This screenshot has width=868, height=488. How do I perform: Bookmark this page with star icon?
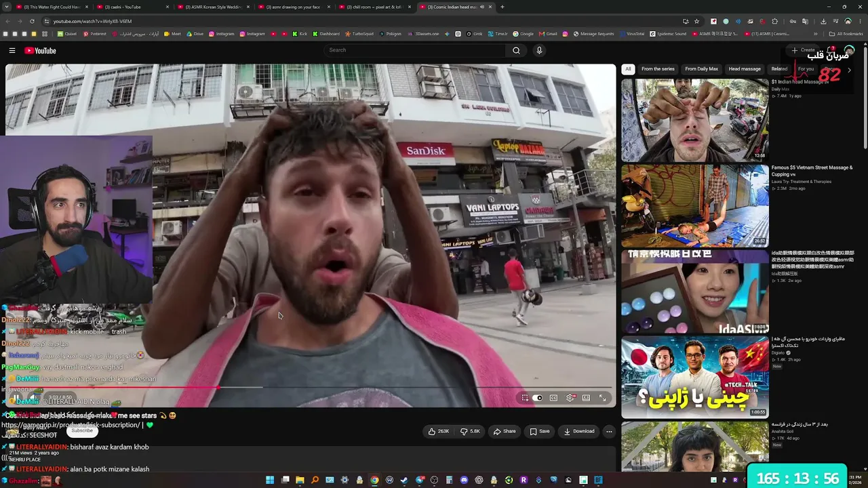[696, 21]
